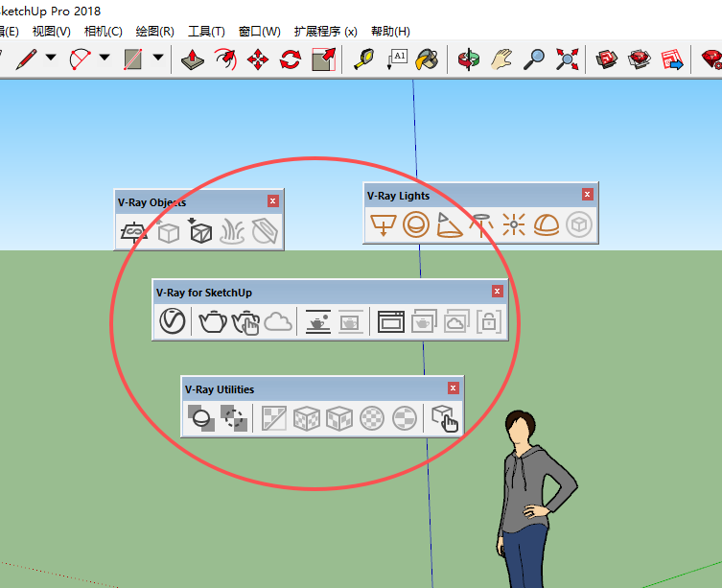Toggle Lock Camera Orientation icon

point(489,321)
